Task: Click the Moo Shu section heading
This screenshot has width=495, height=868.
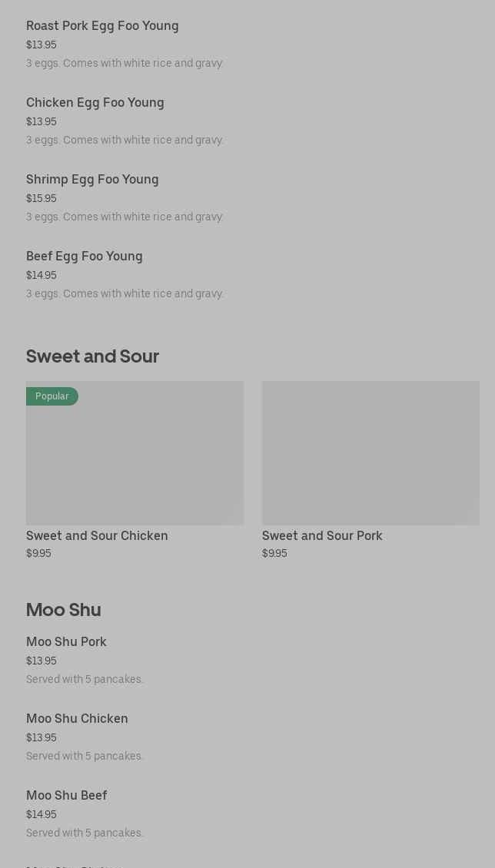Action: [64, 610]
